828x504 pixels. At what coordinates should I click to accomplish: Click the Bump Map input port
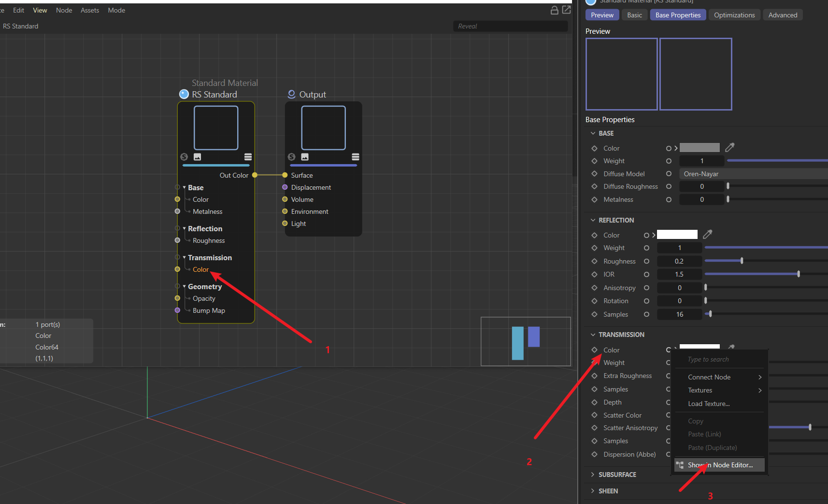click(177, 310)
